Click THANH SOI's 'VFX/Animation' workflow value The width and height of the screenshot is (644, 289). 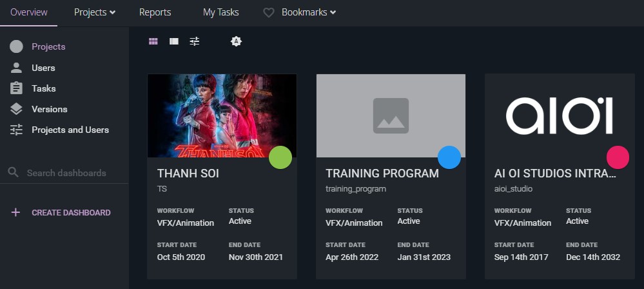186,223
